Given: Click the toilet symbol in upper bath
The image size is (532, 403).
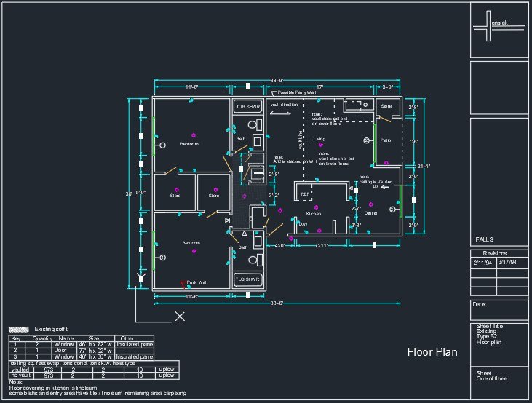Looking at the screenshot, I should tap(254, 124).
